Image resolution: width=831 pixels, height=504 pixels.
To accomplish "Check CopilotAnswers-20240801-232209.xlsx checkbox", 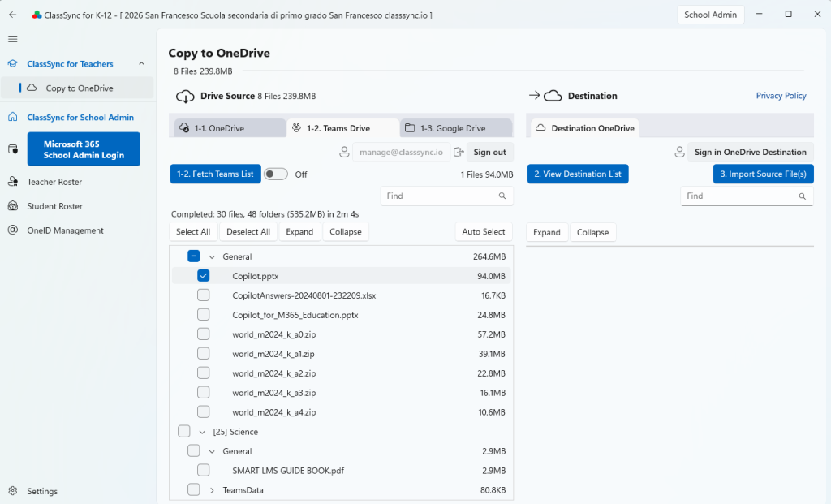I will click(x=204, y=295).
